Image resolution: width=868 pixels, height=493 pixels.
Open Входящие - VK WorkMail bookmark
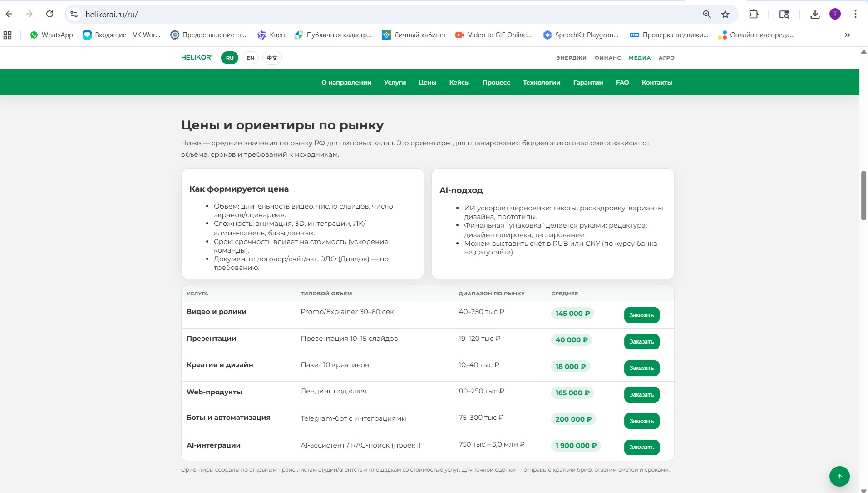(122, 35)
